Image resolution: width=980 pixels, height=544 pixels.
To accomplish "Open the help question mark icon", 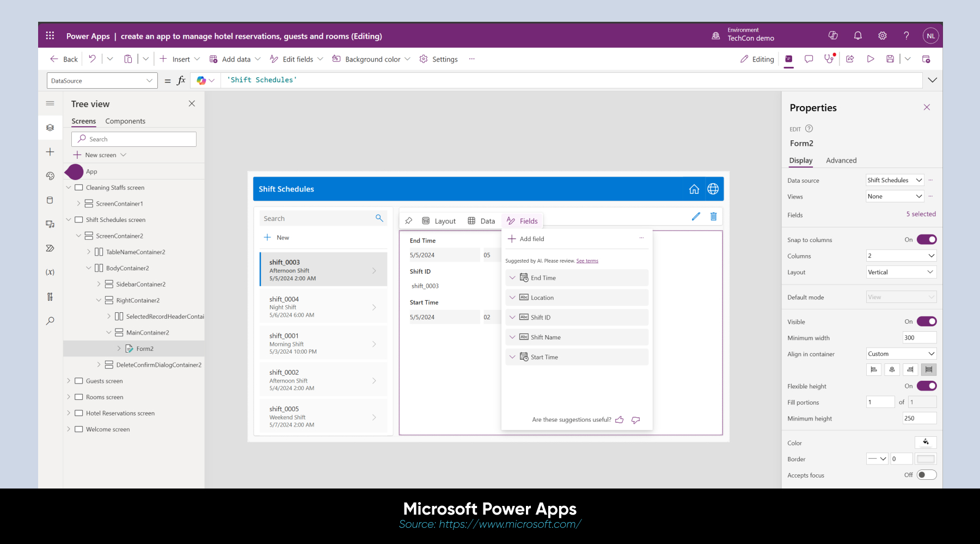I will pyautogui.click(x=906, y=35).
